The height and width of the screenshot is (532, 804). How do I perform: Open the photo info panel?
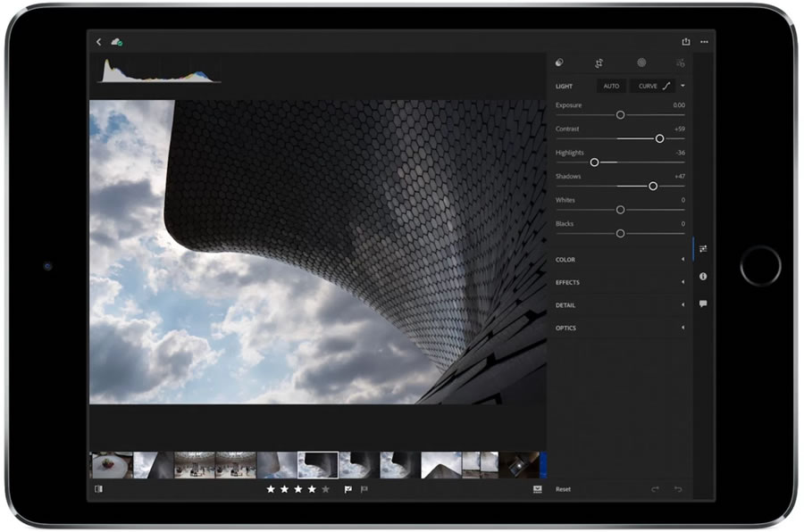[705, 277]
